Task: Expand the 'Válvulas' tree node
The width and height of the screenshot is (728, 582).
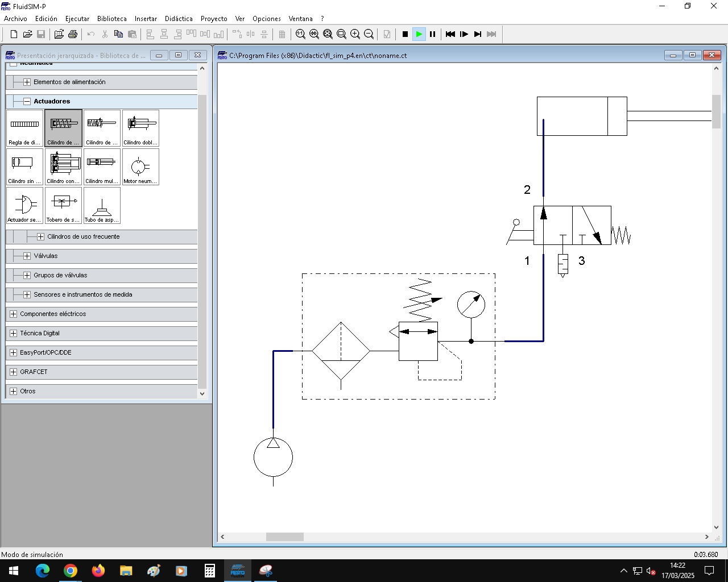Action: [27, 256]
